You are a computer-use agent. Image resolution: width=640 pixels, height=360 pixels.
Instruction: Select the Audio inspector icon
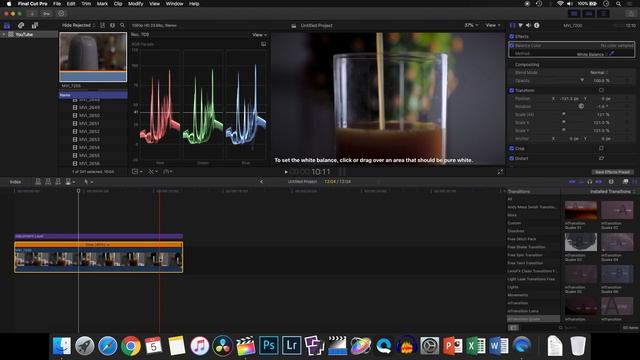coord(528,25)
